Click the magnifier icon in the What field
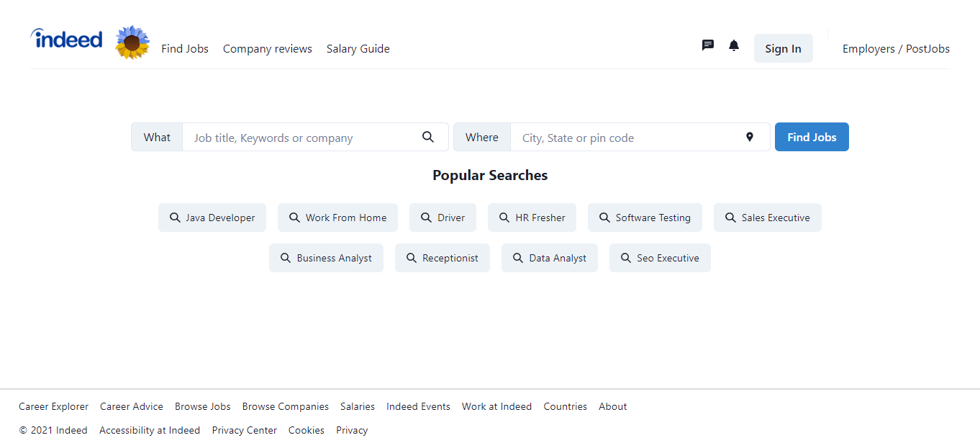Screen dimensions: 980x443 point(428,136)
